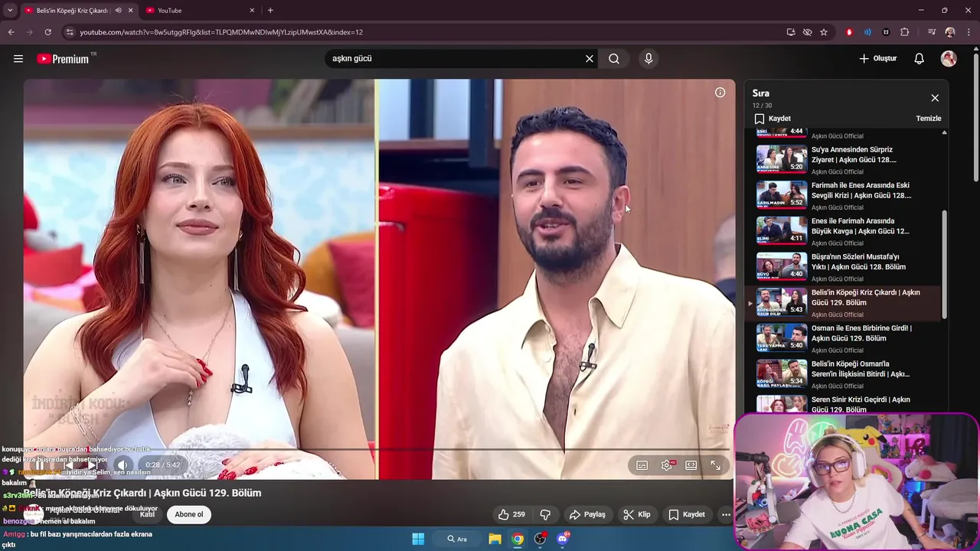Open Chrome media controls icon
This screenshot has height=551, width=980.
pyautogui.click(x=931, y=32)
